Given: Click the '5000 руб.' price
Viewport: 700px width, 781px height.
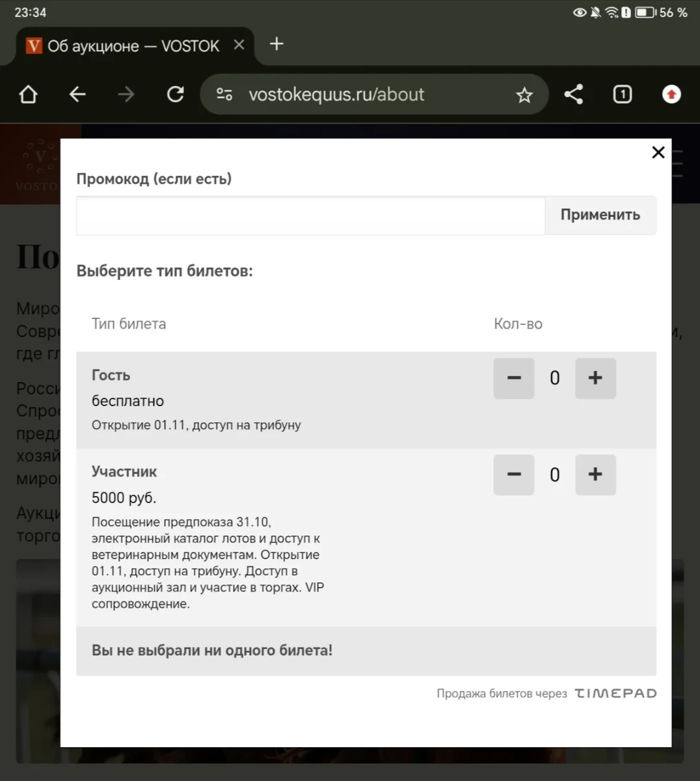Looking at the screenshot, I should pos(124,498).
